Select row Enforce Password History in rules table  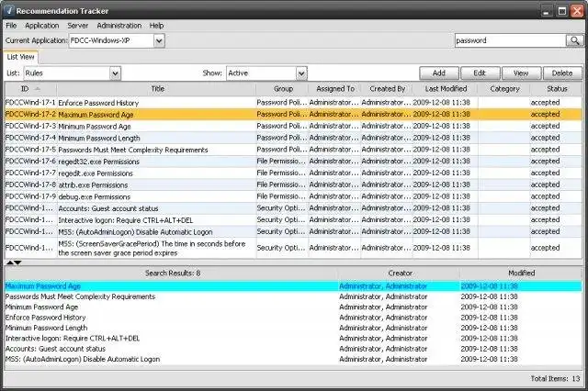tap(294, 103)
